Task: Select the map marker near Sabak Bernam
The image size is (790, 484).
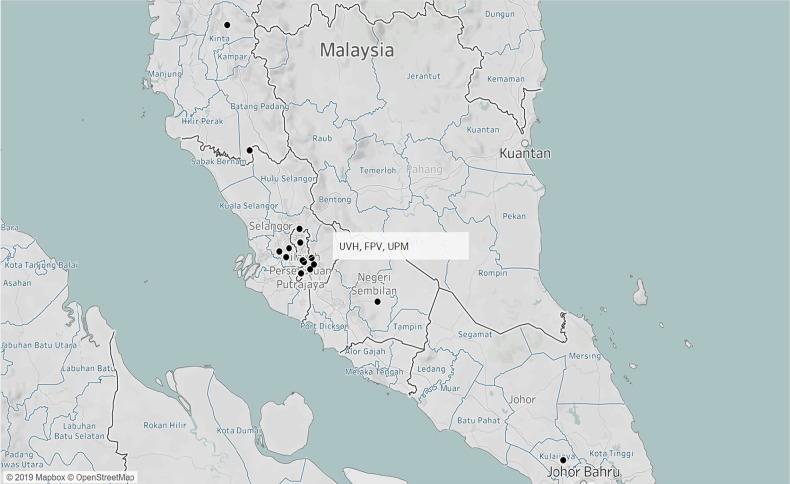Action: point(249,151)
